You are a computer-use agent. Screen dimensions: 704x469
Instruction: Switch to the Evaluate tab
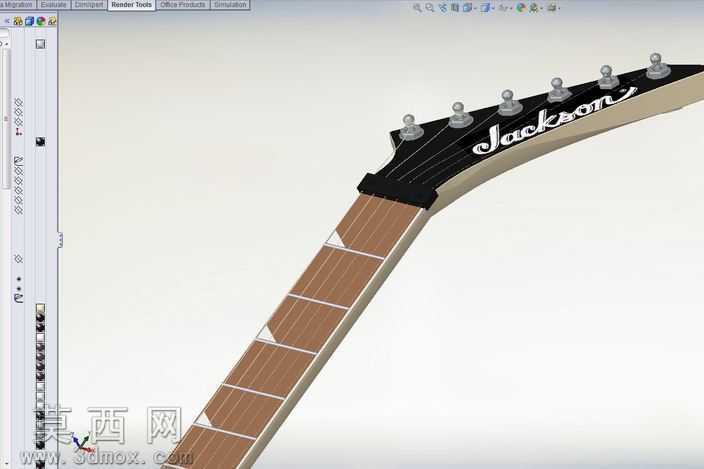click(53, 4)
